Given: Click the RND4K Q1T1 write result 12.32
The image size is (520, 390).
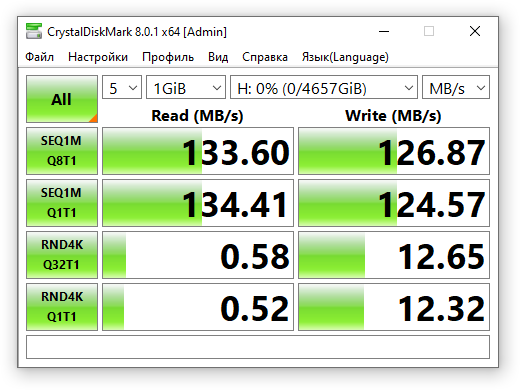Looking at the screenshot, I should (x=394, y=307).
